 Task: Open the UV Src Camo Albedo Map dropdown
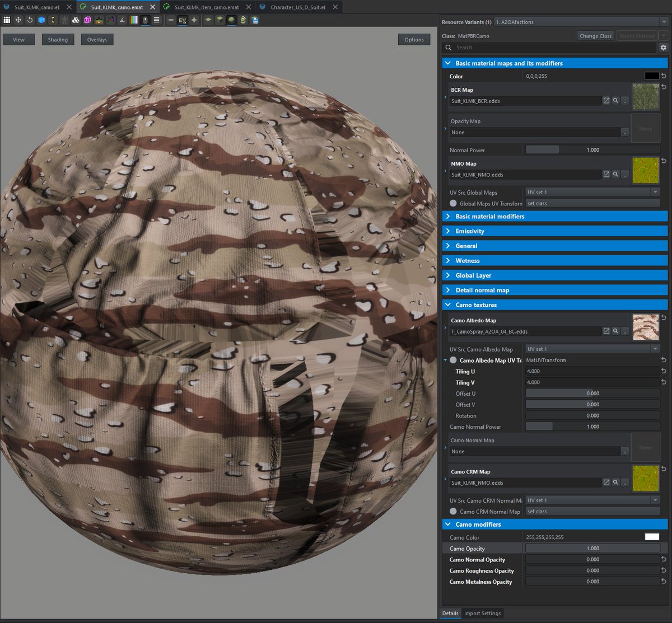(592, 349)
